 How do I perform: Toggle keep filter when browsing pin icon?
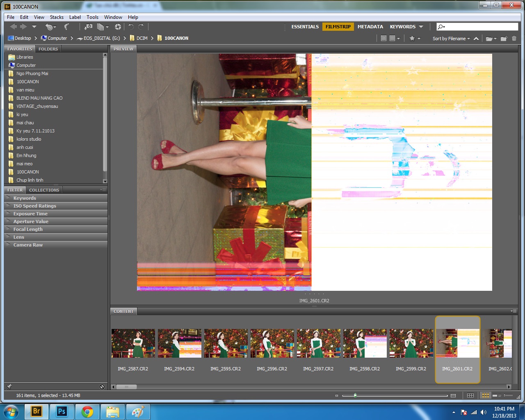point(9,386)
